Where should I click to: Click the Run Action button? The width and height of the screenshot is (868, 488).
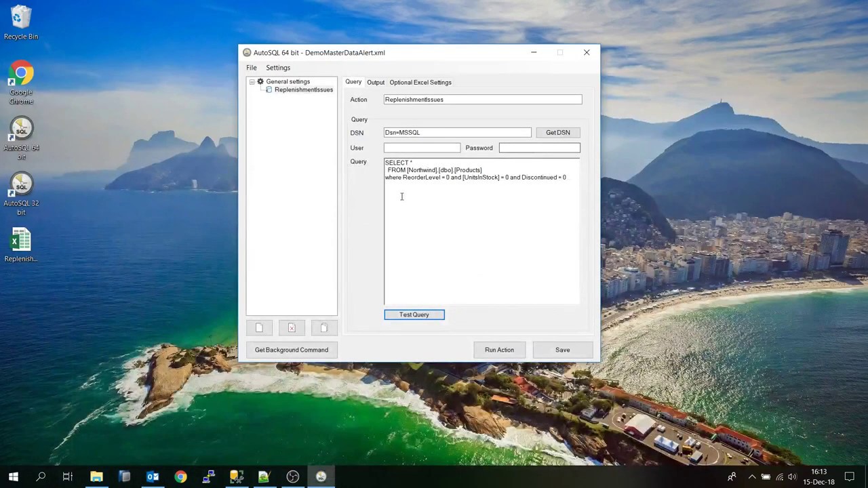click(x=499, y=350)
